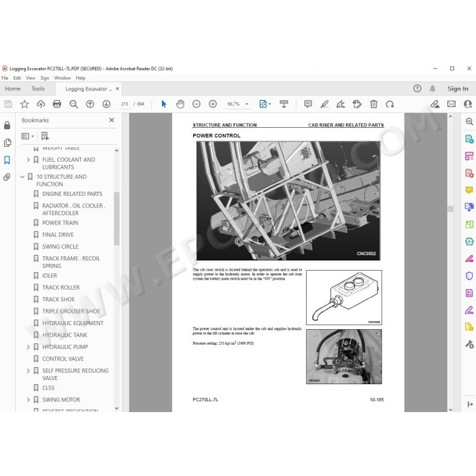The height and width of the screenshot is (476, 476).
Task: Click the star bookmark-favorite icon
Action: (24, 104)
